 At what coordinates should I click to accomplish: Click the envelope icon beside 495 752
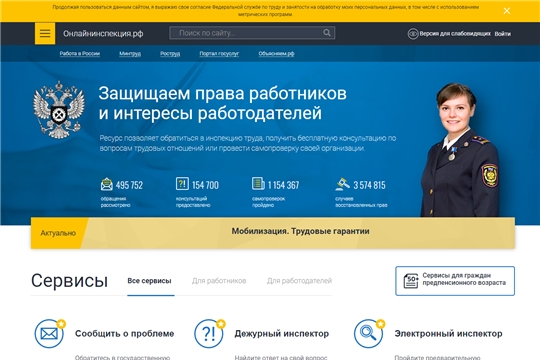click(107, 184)
